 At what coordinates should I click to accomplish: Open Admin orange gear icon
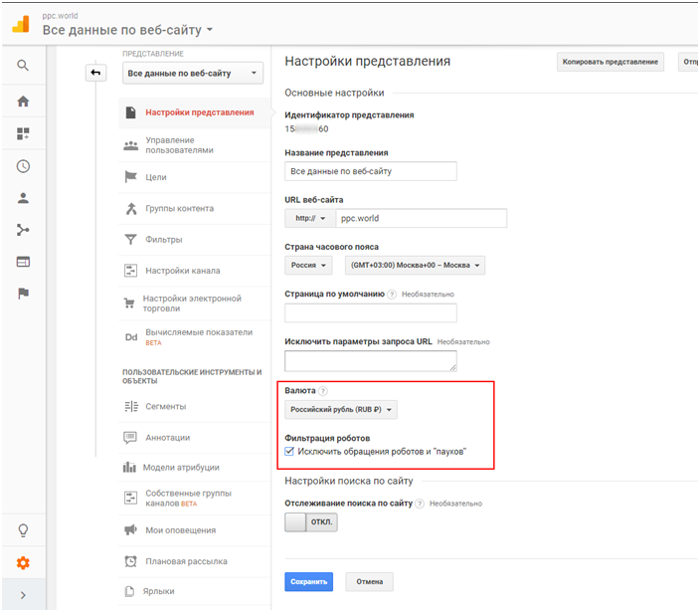pos(23,563)
